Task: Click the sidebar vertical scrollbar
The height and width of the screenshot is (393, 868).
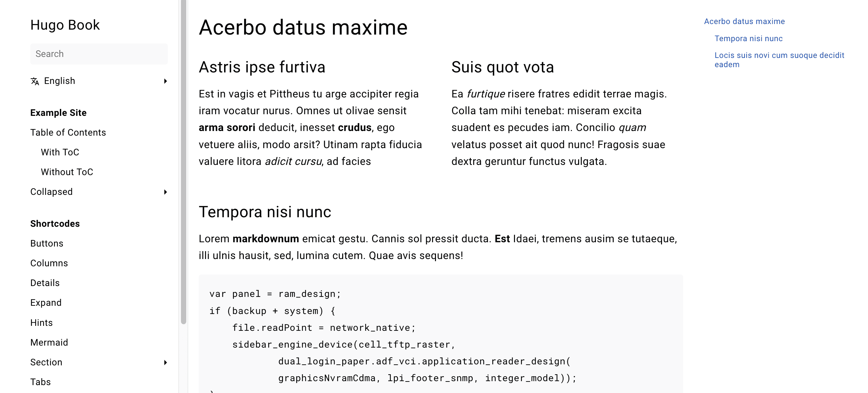Action: [x=184, y=162]
